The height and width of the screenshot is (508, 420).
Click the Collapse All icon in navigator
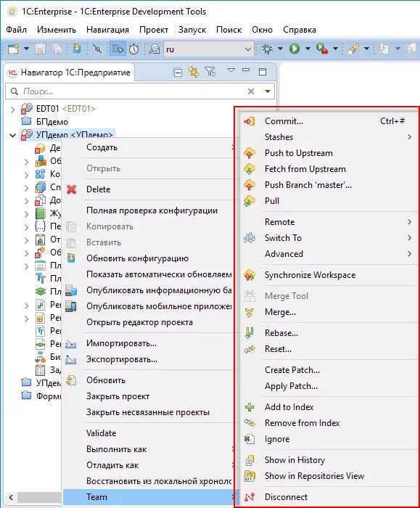coord(178,73)
